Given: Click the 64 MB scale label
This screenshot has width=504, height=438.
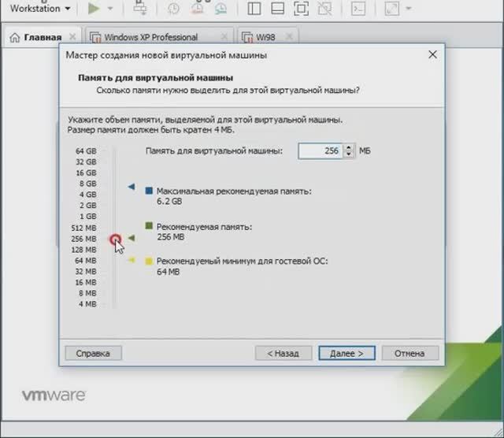Looking at the screenshot, I should tap(86, 261).
